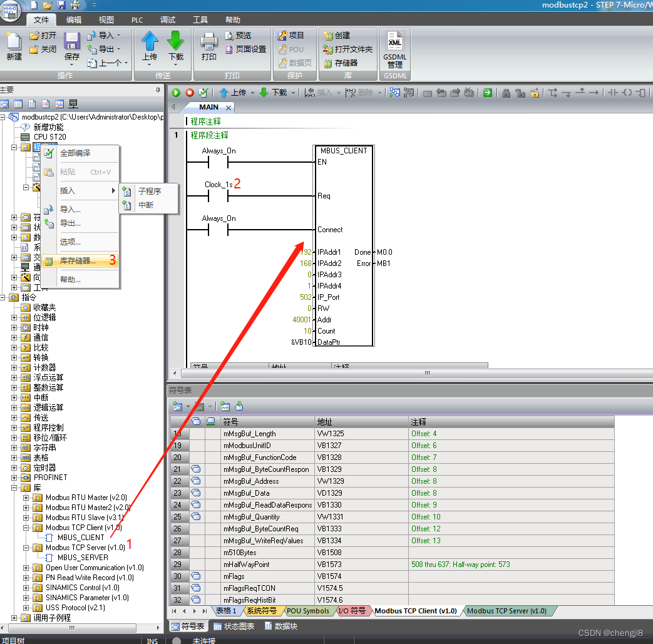Click the insert coil icon in editor toolbar
This screenshot has height=644, width=653.
[627, 93]
